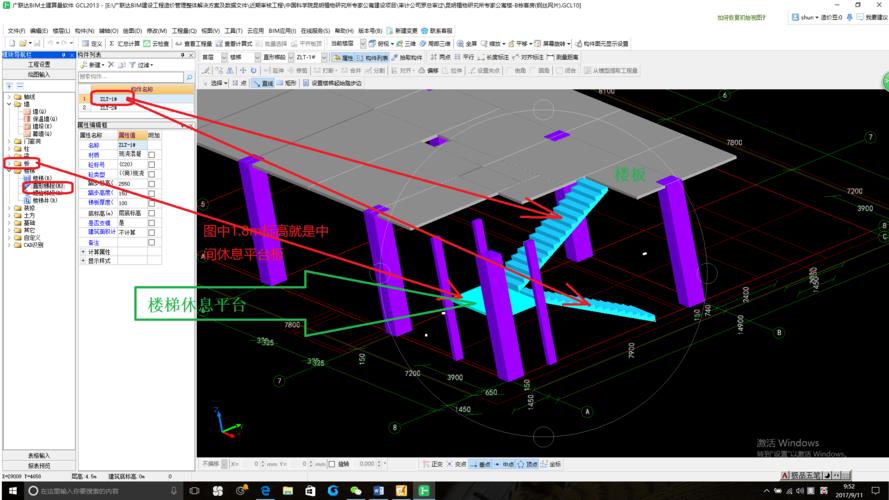Screen dimensions: 889x500
Task: Click the 过滤 (filter) icon in component list
Action: pyautogui.click(x=140, y=64)
